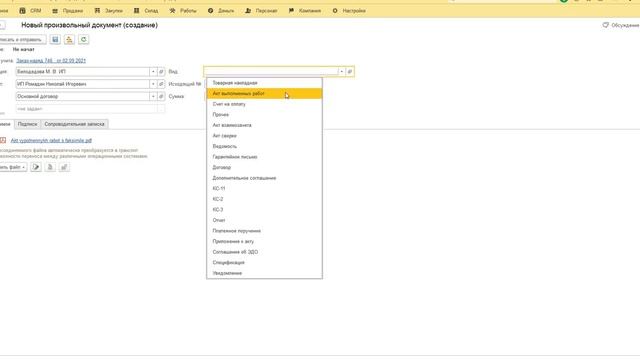Choose КС-3 from the list
Image resolution: width=640 pixels, height=360 pixels.
tap(264, 210)
